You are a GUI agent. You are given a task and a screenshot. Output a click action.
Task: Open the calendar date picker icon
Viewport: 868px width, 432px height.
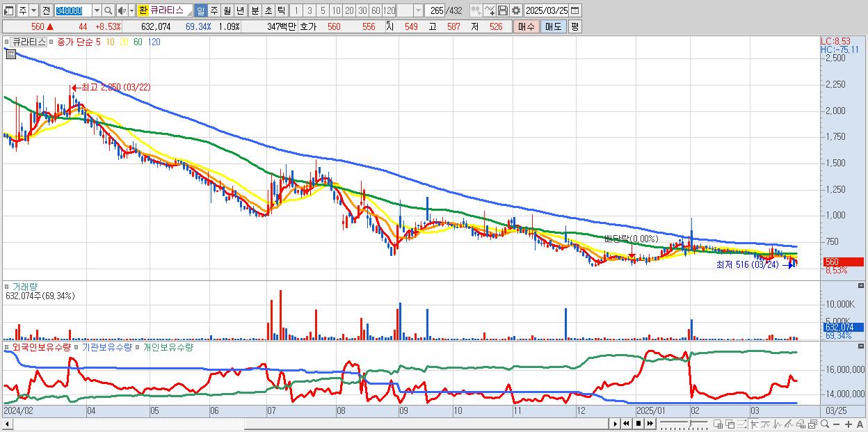pos(574,10)
